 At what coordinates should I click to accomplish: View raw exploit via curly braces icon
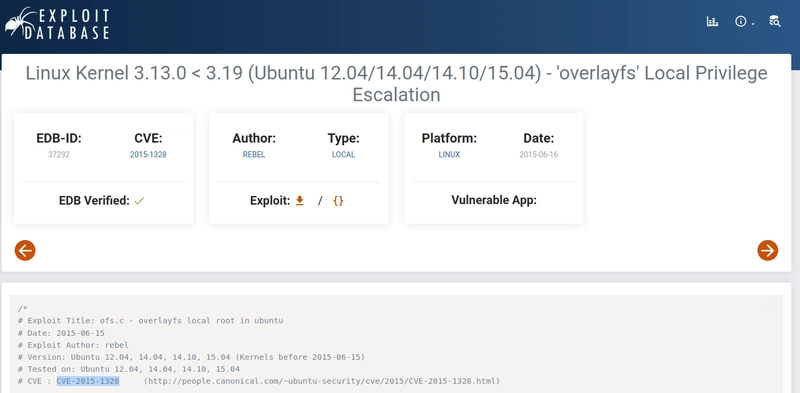coord(338,201)
